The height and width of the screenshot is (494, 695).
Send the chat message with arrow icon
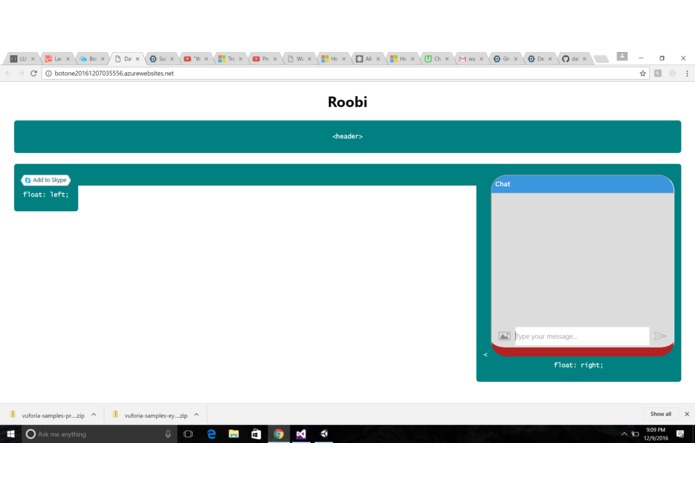660,336
